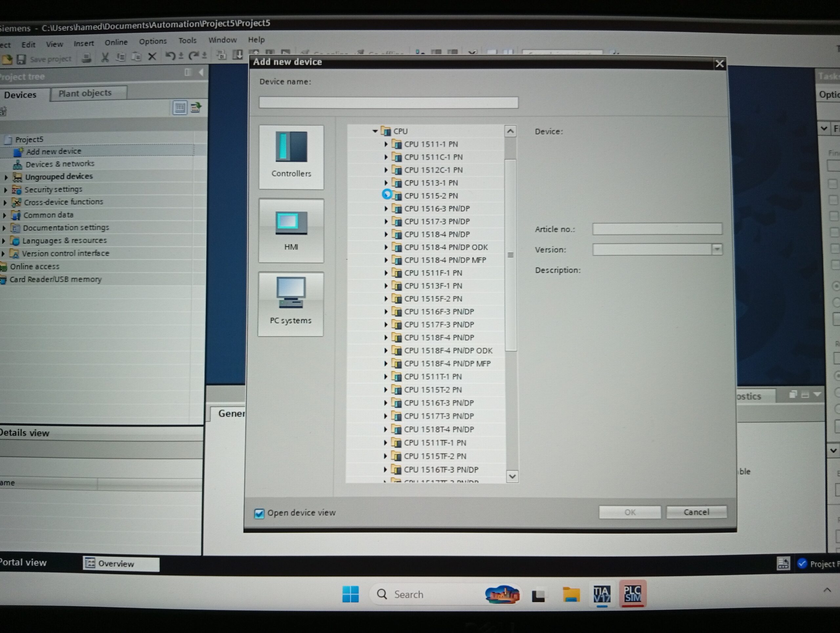
Task: Click the CPU 1518-4 PN/DP folder icon
Action: coord(397,234)
